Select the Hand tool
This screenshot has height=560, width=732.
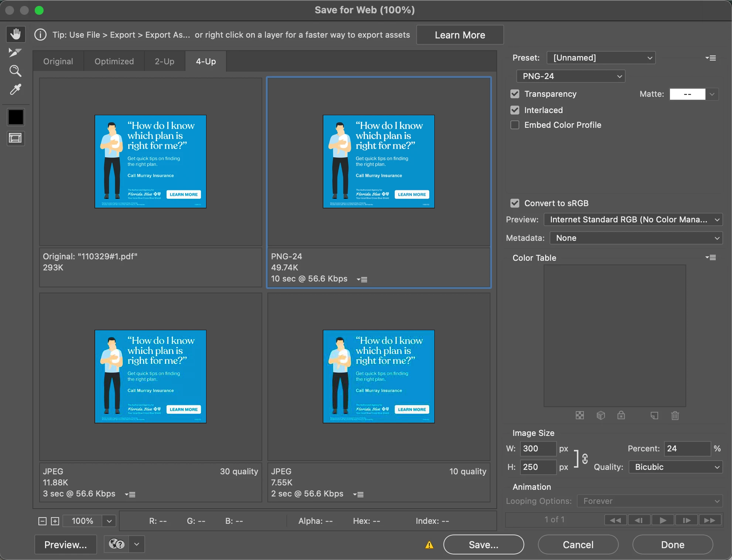[16, 34]
